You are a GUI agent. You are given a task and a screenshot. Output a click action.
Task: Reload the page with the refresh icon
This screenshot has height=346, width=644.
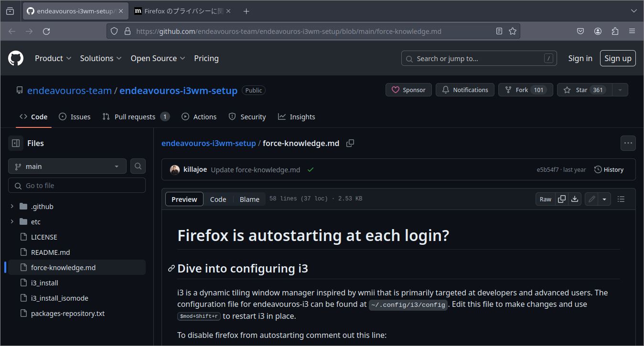point(46,31)
